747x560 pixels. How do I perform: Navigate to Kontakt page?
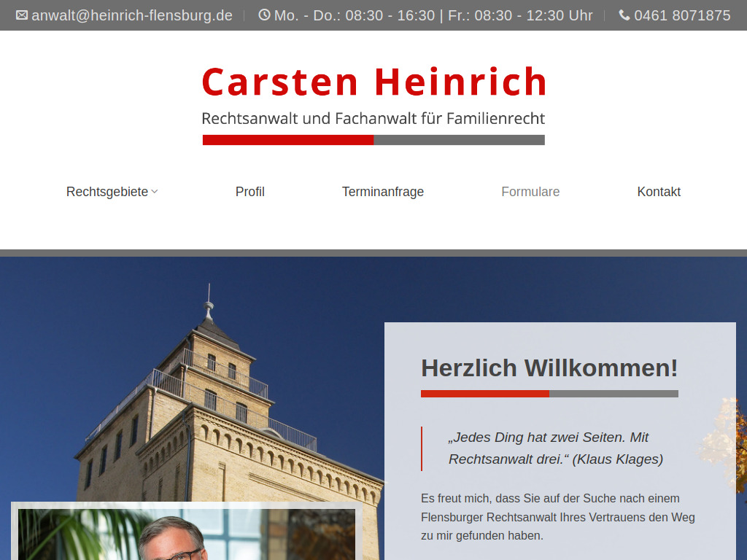[x=659, y=192]
